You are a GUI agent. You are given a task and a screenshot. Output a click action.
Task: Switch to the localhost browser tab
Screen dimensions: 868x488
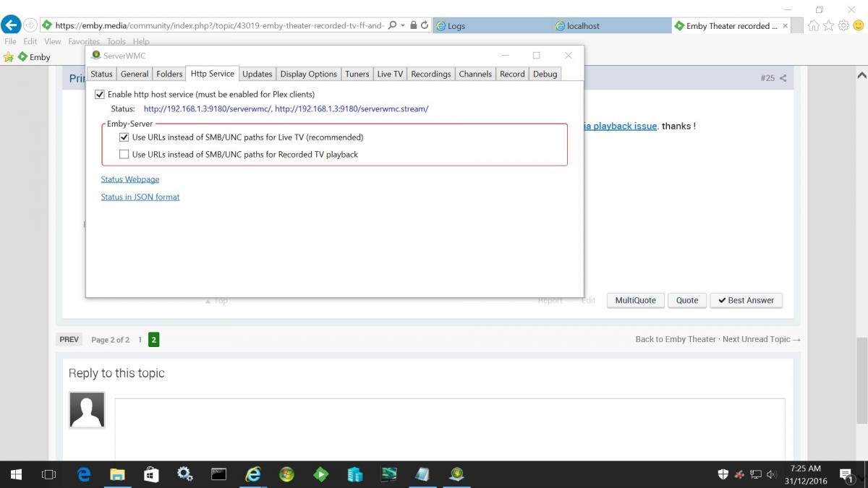coord(611,25)
